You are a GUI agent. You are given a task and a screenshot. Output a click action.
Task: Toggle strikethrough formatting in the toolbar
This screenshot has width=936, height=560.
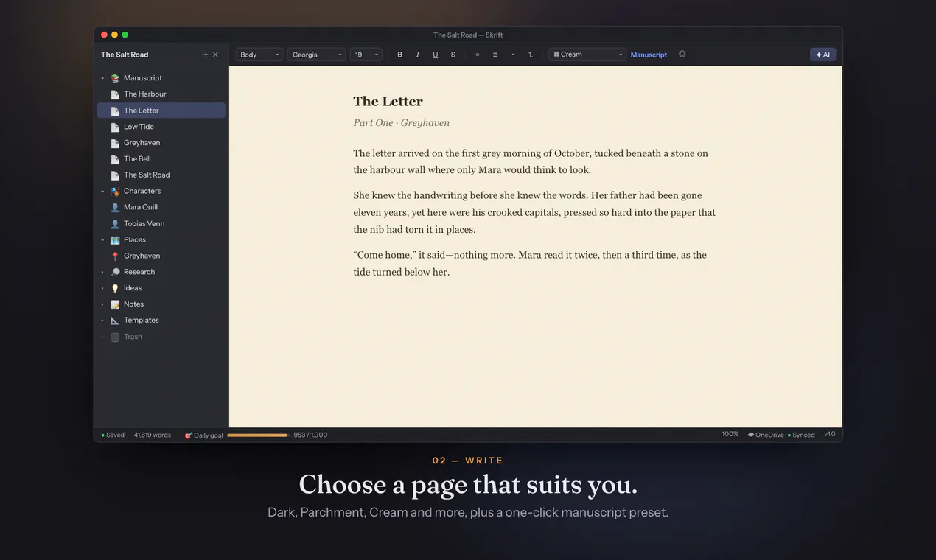pos(453,55)
